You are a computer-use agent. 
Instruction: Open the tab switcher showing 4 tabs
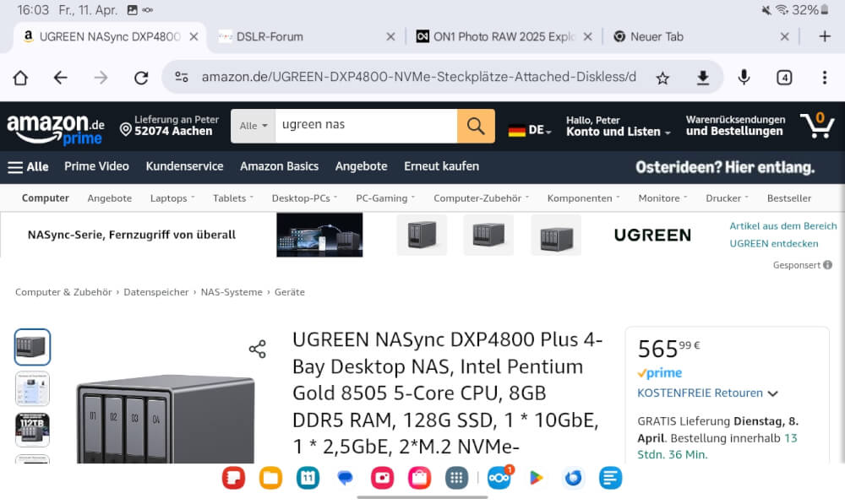[x=784, y=78]
